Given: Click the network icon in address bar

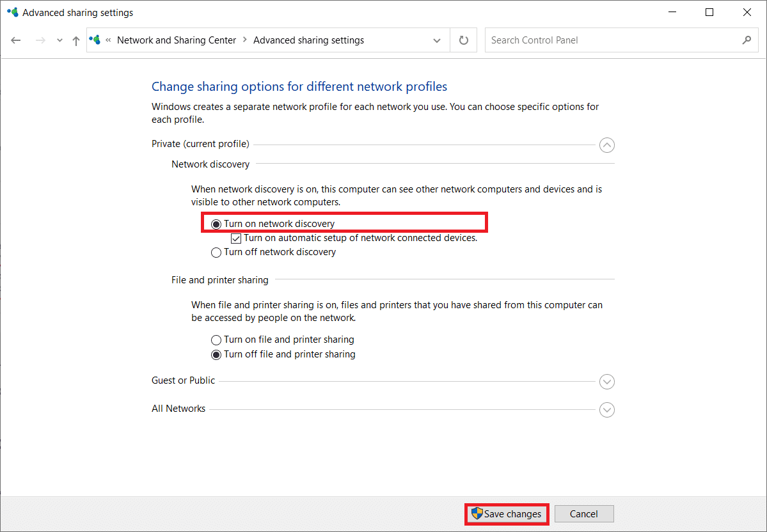Looking at the screenshot, I should tap(95, 40).
